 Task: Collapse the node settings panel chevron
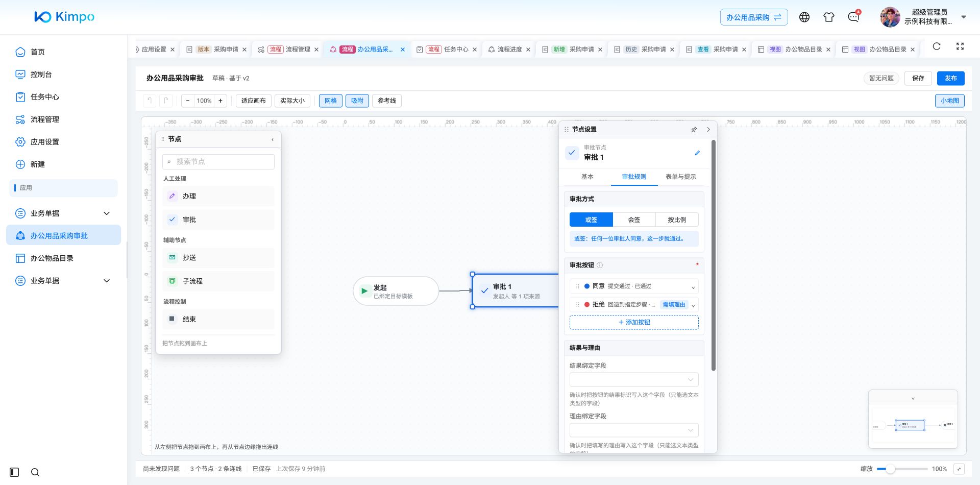tap(708, 130)
